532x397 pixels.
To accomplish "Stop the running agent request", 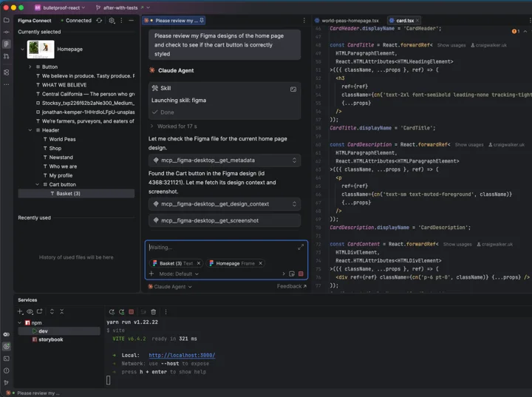I will pyautogui.click(x=301, y=274).
